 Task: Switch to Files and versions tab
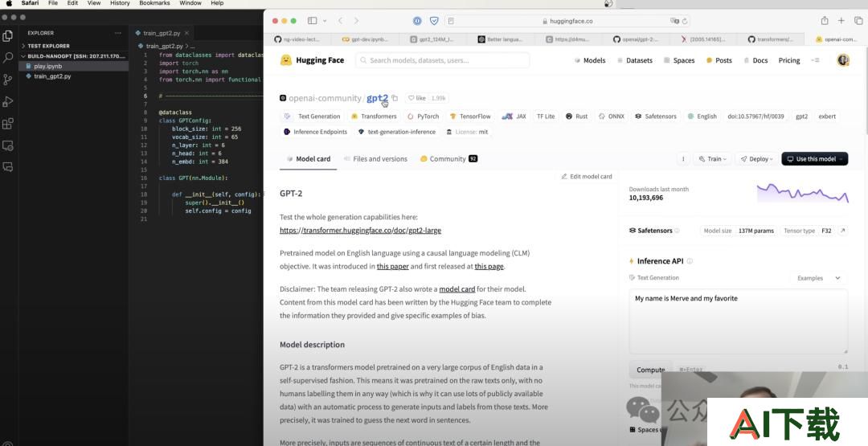click(x=375, y=159)
